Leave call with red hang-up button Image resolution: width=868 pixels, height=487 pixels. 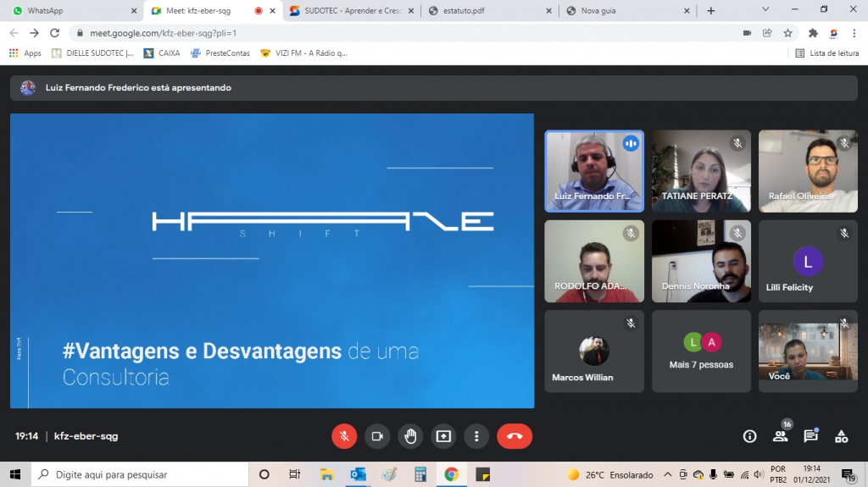tap(515, 436)
